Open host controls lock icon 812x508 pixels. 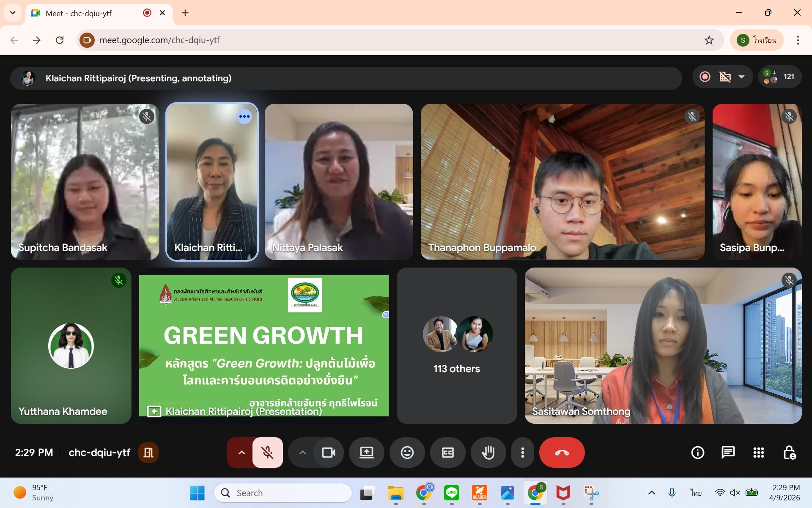[789, 453]
